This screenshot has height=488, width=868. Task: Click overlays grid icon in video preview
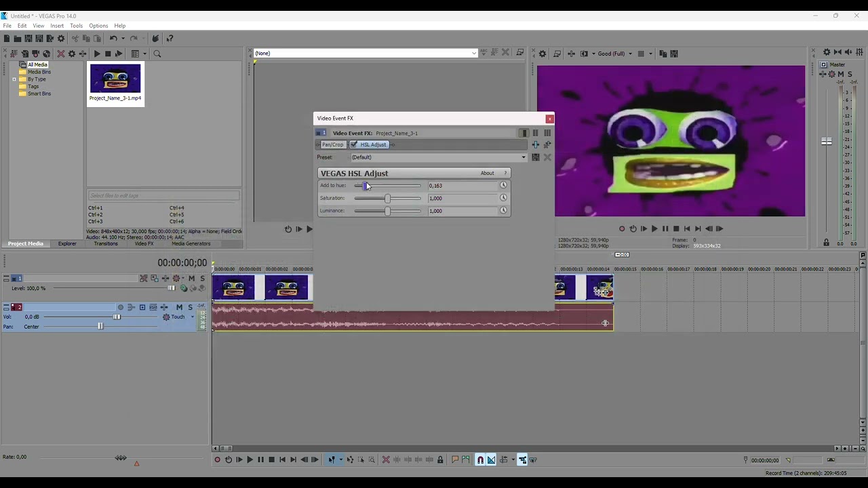pyautogui.click(x=641, y=54)
